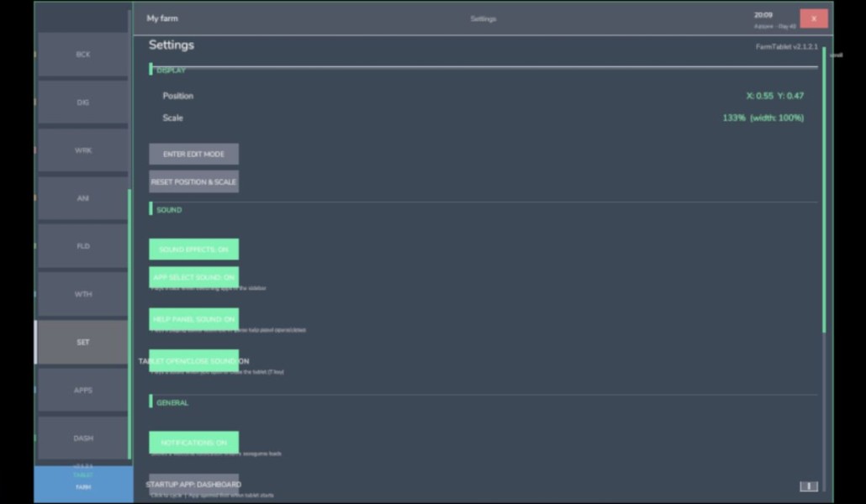This screenshot has height=504, width=866.
Task: Click the blue Tablet Farm tile
Action: click(83, 484)
